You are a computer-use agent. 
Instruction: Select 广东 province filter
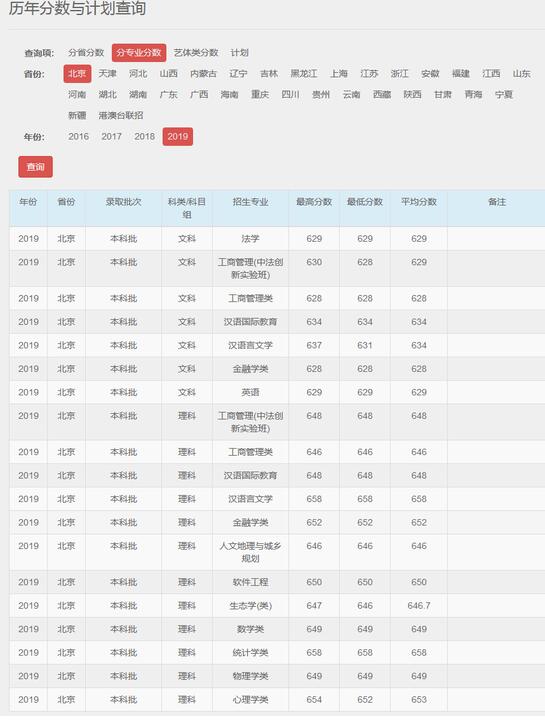click(x=169, y=95)
